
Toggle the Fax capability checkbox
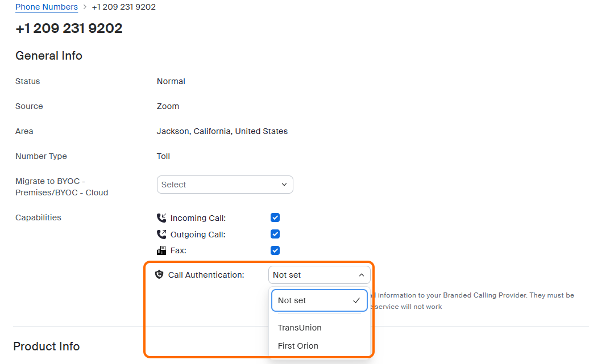(275, 250)
